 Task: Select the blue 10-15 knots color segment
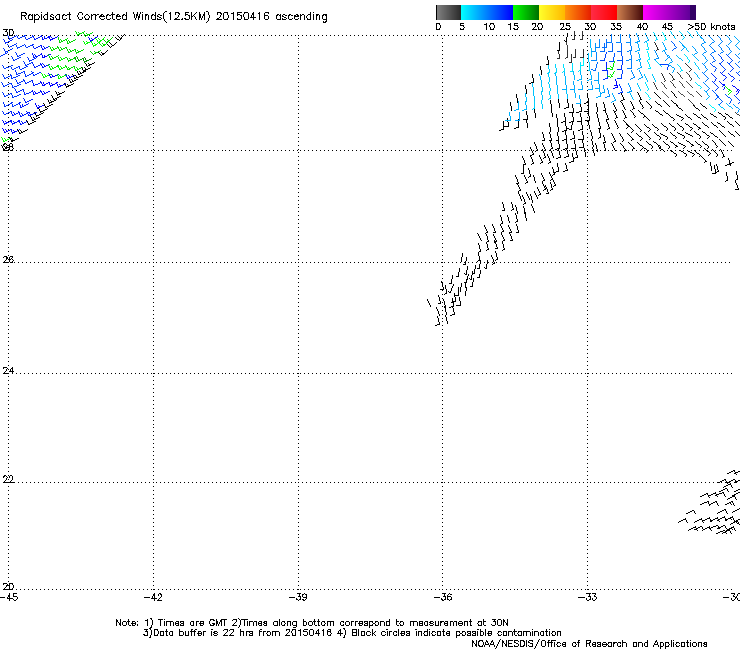500,12
